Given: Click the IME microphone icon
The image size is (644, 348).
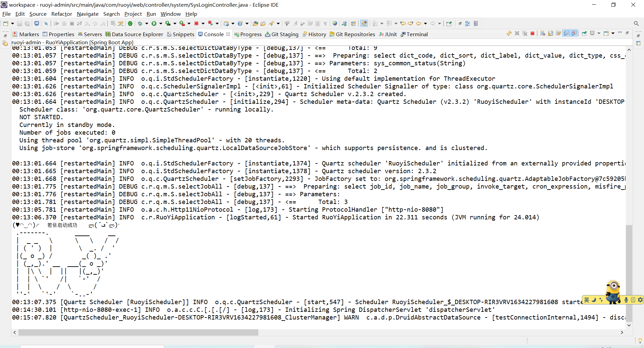Looking at the screenshot, I should point(626,300).
